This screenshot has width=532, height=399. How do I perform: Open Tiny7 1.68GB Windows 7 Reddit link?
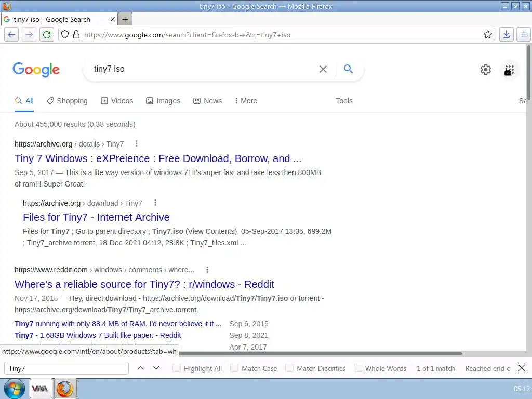pyautogui.click(x=98, y=335)
